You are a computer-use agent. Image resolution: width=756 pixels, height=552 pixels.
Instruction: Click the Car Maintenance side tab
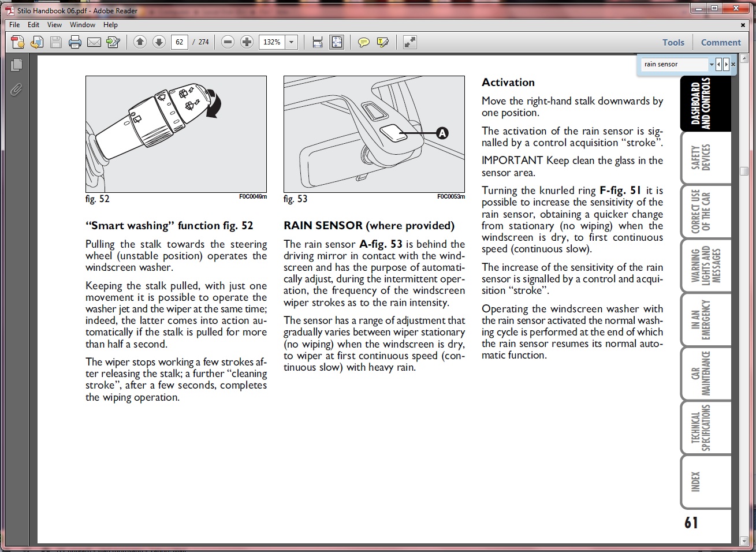tap(706, 374)
